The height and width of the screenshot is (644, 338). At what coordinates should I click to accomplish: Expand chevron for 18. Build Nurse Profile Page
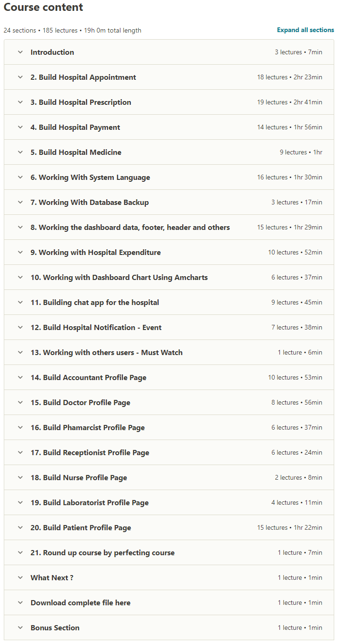pyautogui.click(x=20, y=478)
